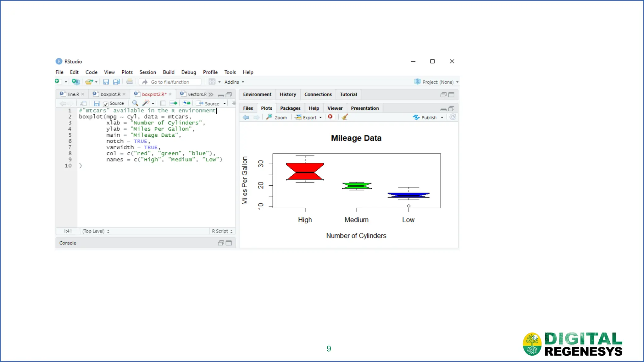Click the Create a project icon
Image resolution: width=644 pixels, height=362 pixels.
pos(75,82)
